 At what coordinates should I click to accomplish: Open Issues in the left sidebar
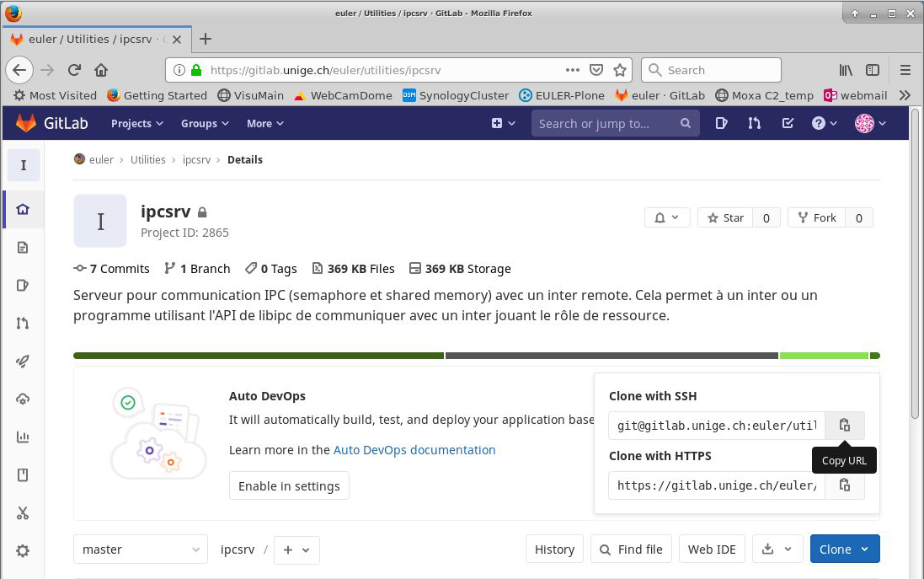23,285
